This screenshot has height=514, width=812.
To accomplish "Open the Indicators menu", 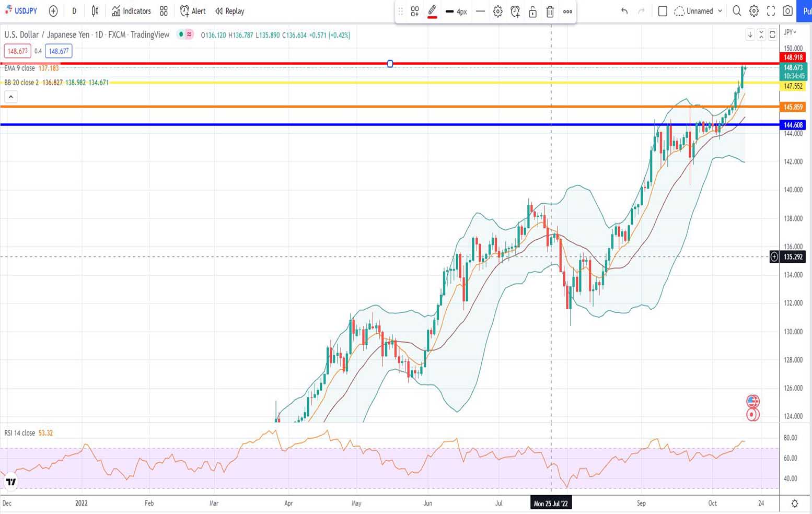I will tap(131, 11).
